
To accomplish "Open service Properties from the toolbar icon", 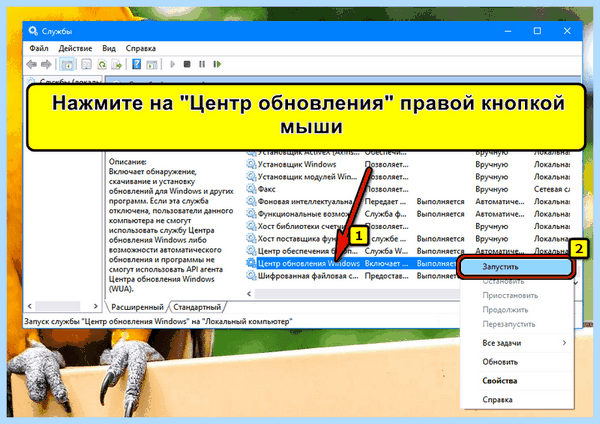I will pos(86,64).
